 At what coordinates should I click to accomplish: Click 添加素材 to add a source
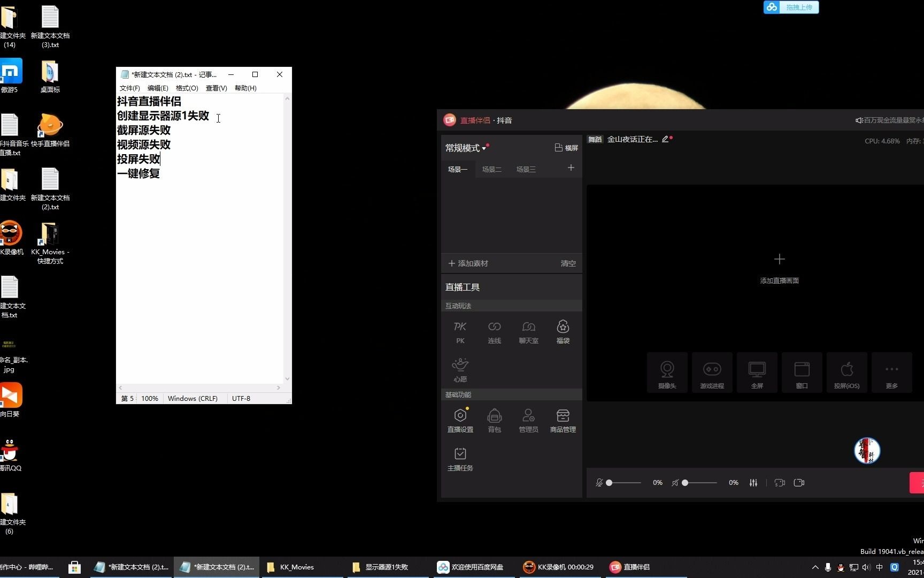click(468, 263)
